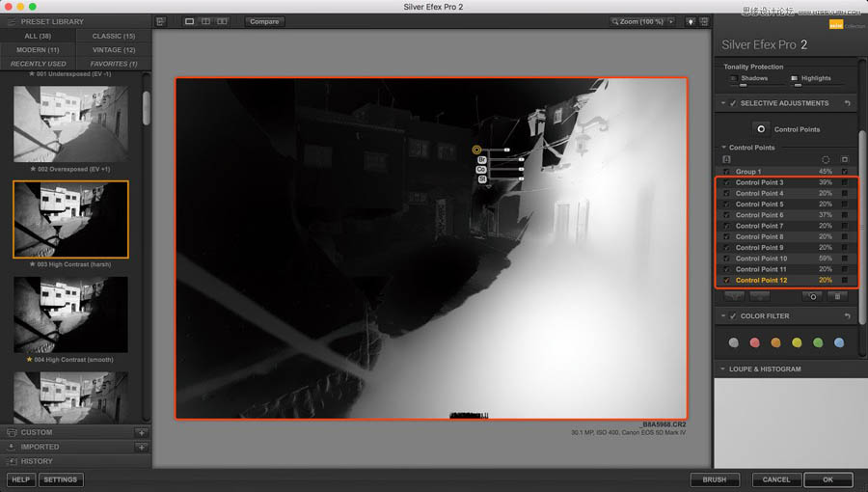868x492 pixels.
Task: Toggle Control Point 10 enable checkbox
Action: [726, 259]
